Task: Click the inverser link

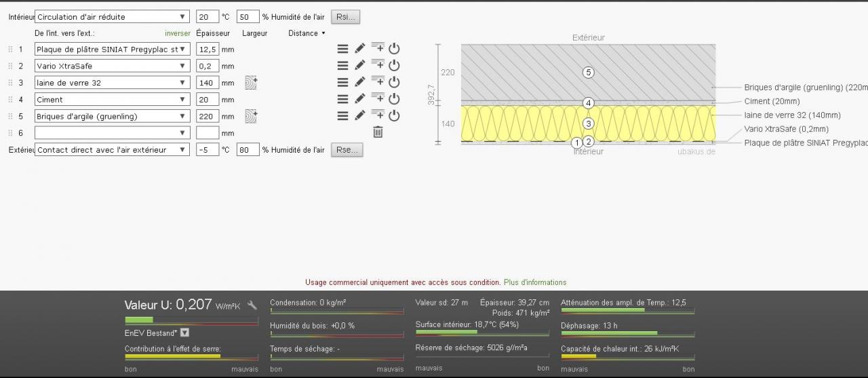Action: tap(178, 33)
